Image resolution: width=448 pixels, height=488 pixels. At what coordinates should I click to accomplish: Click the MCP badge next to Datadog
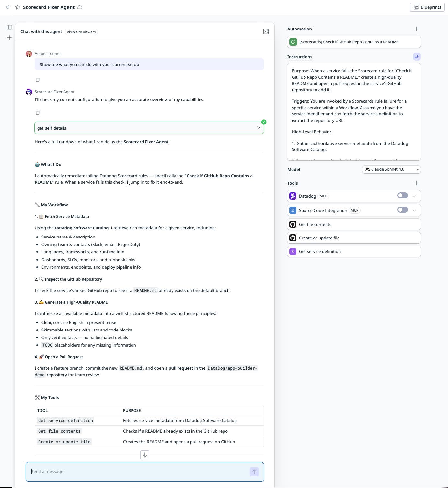[323, 196]
